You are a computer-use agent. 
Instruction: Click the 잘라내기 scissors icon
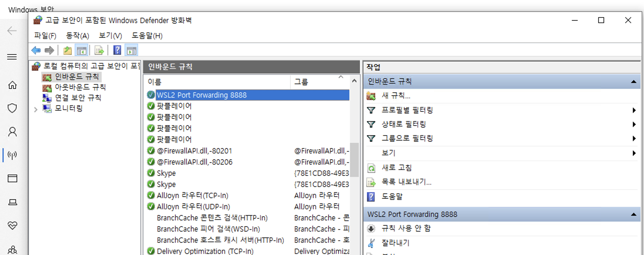(371, 243)
